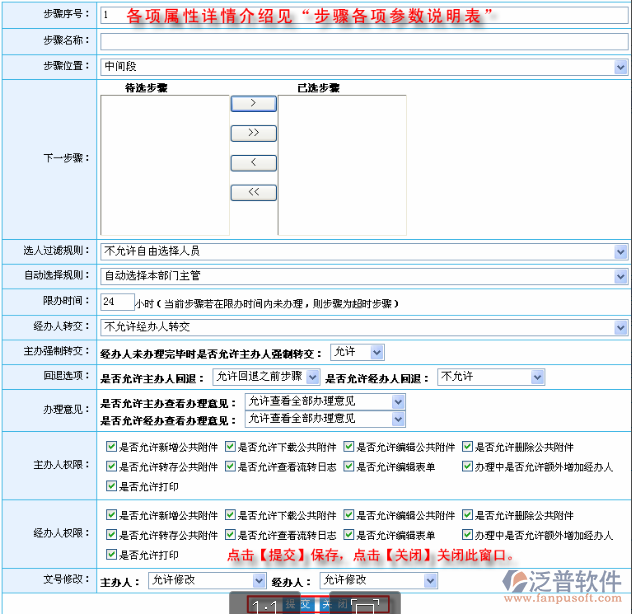Open the 步骤位置 dropdown showing 中间段
632x614 pixels.
pos(364,67)
